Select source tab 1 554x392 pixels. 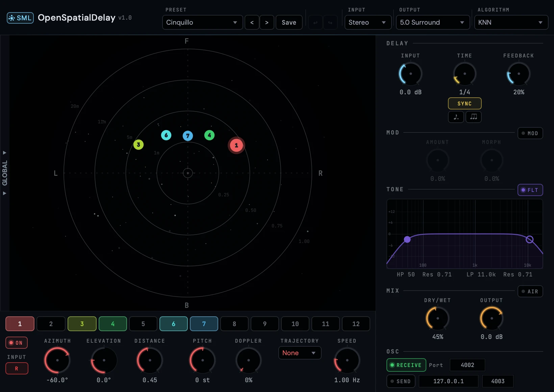click(20, 324)
